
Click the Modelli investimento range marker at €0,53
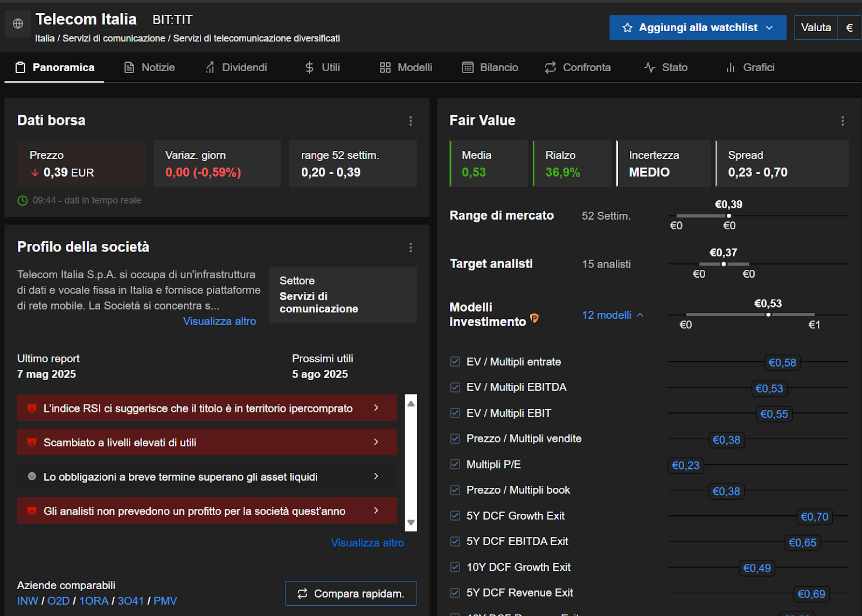(x=768, y=314)
